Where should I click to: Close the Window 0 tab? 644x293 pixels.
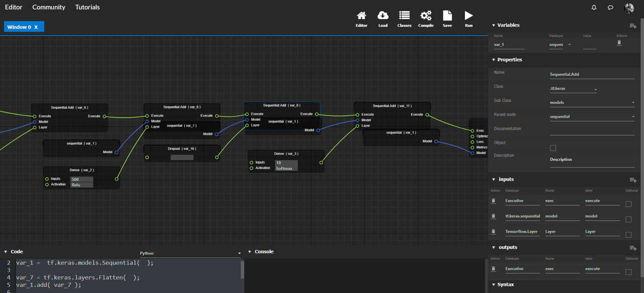36,27
